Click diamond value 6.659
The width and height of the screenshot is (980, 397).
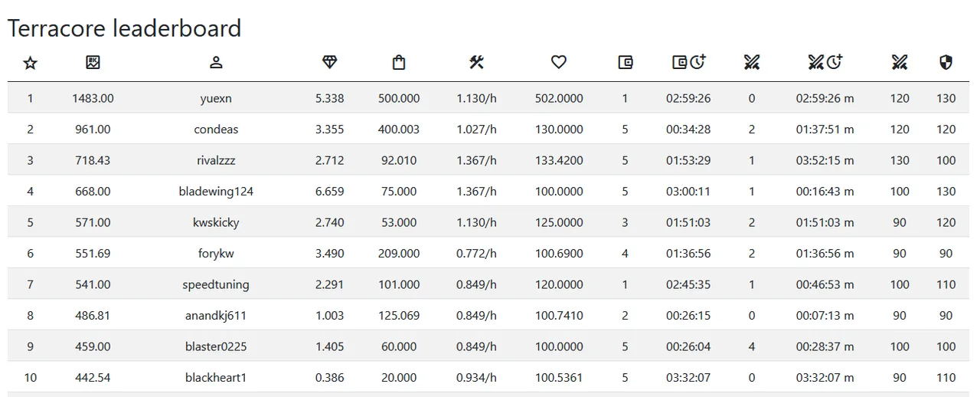click(329, 192)
